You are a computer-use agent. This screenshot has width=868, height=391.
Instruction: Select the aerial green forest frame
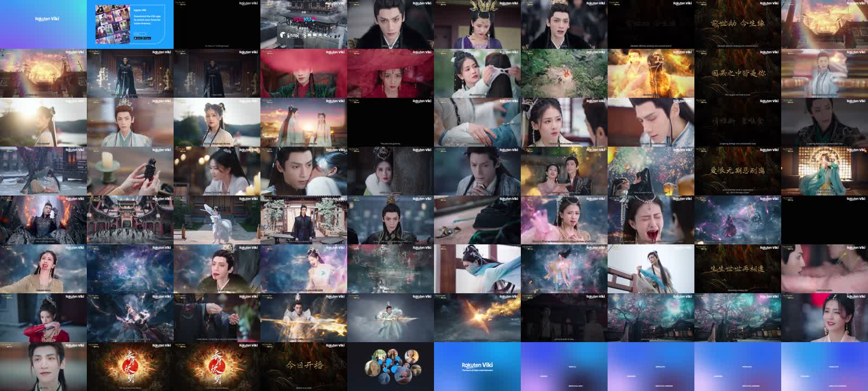[x=564, y=73]
